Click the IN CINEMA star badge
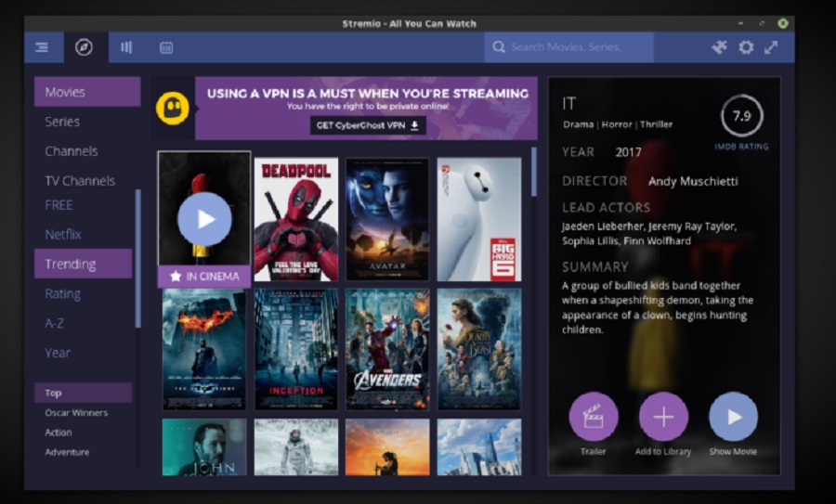The width and height of the screenshot is (836, 504). [x=204, y=276]
